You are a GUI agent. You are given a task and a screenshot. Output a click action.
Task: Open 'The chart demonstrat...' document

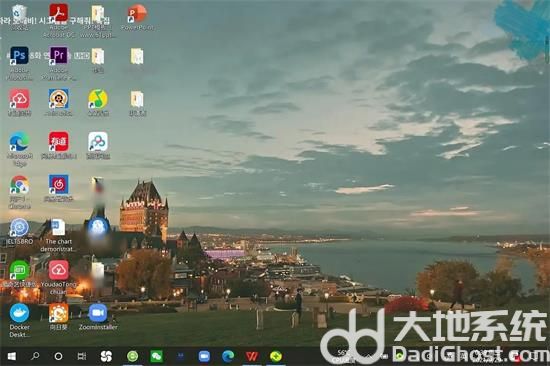coord(58,227)
